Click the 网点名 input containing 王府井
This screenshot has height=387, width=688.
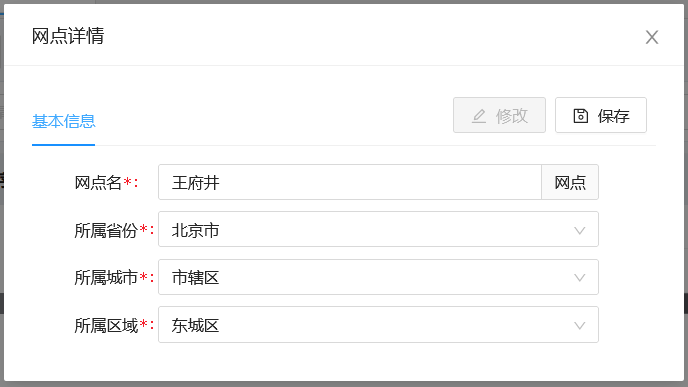tap(350, 183)
